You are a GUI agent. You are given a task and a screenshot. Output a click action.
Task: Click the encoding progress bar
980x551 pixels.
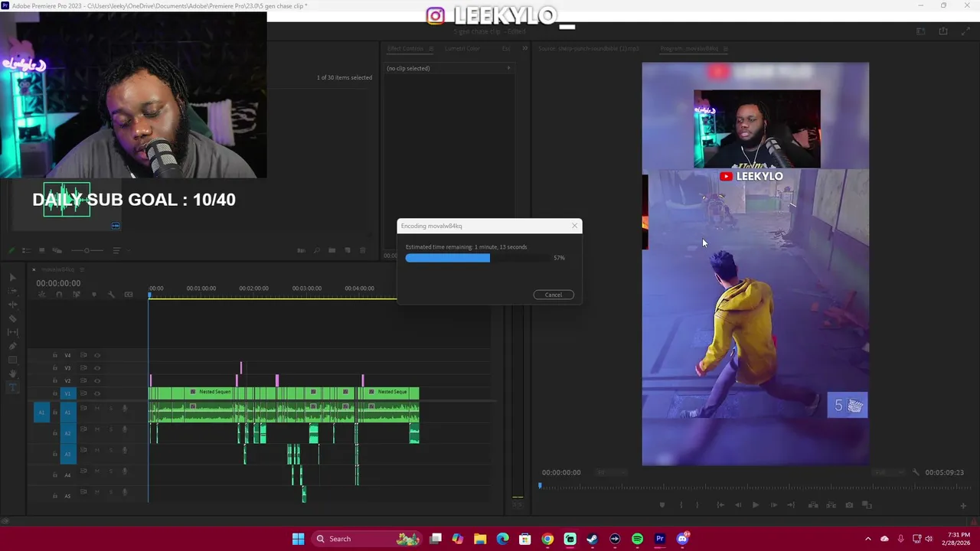(x=476, y=258)
